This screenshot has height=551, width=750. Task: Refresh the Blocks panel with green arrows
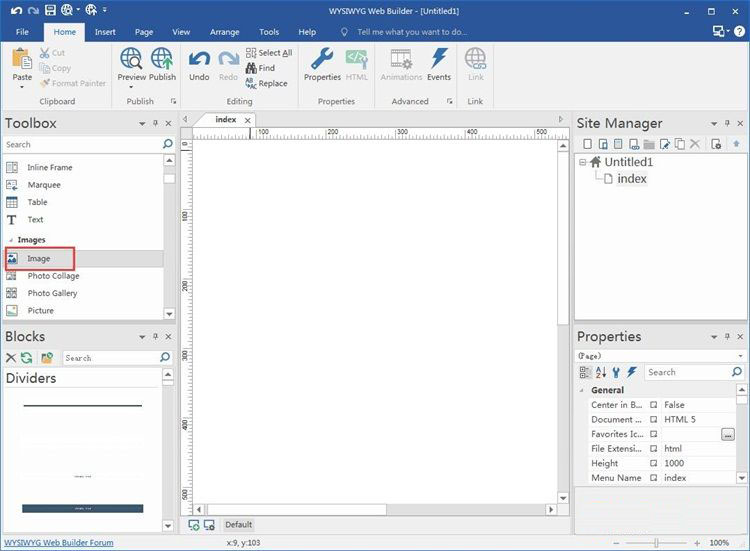pyautogui.click(x=27, y=357)
